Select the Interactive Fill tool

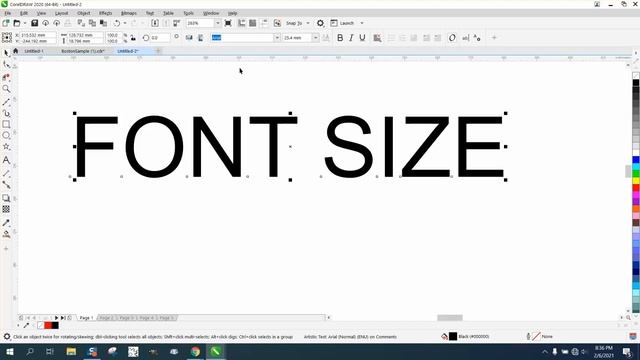pyautogui.click(x=6, y=234)
